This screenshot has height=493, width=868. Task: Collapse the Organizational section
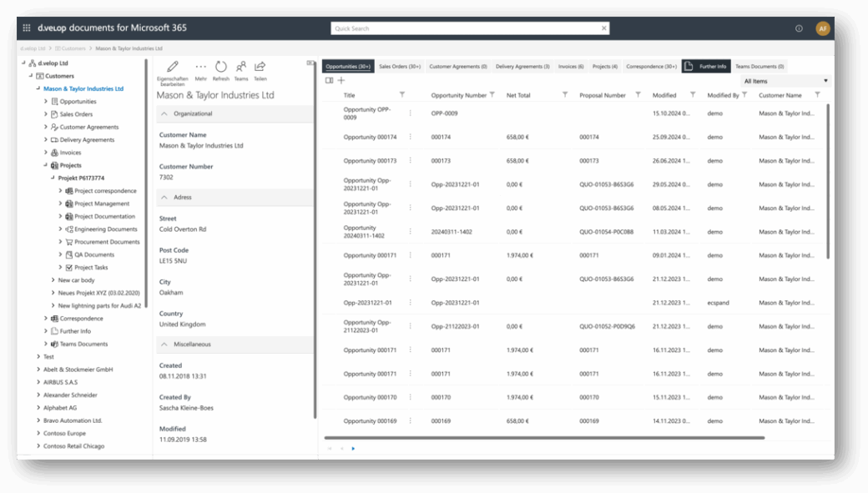pos(164,113)
